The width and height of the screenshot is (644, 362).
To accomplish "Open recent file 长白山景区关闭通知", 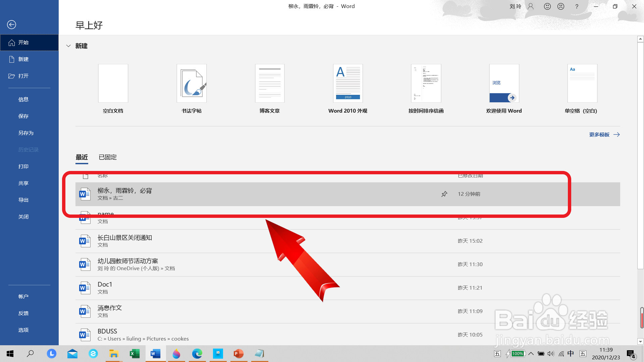I will click(x=347, y=241).
